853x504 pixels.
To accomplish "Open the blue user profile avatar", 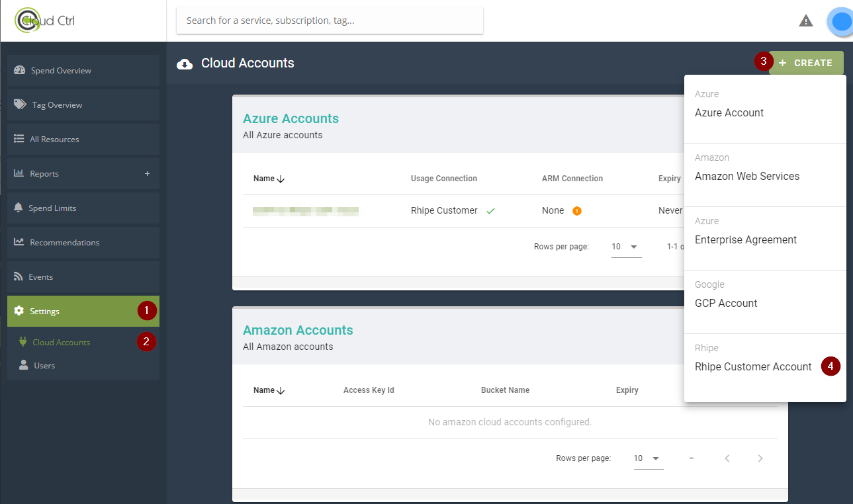I will pos(840,21).
